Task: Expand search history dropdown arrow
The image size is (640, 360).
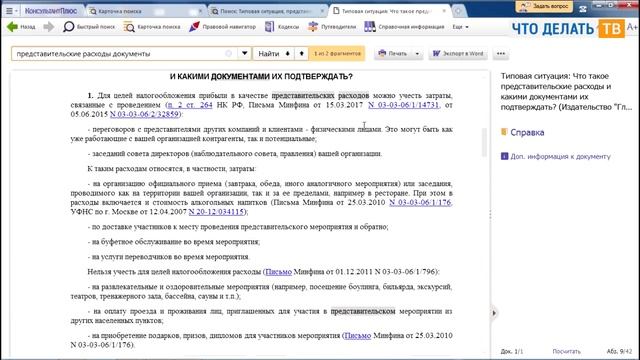Action: tap(244, 53)
